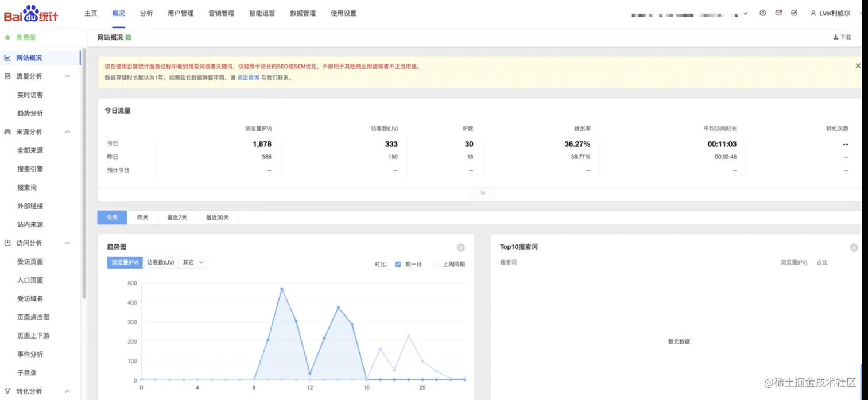Open 概况 in top navigation
Screen dimensions: 868x400
(118, 13)
